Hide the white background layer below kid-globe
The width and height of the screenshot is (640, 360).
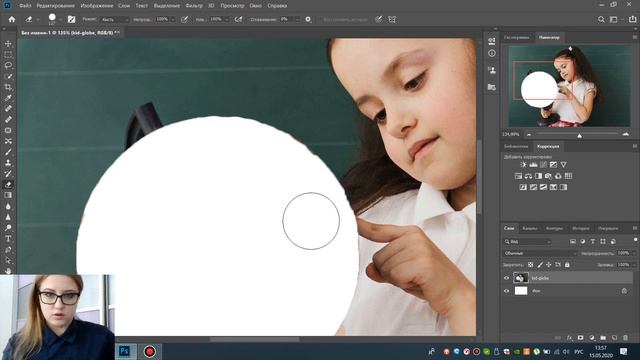click(x=507, y=291)
